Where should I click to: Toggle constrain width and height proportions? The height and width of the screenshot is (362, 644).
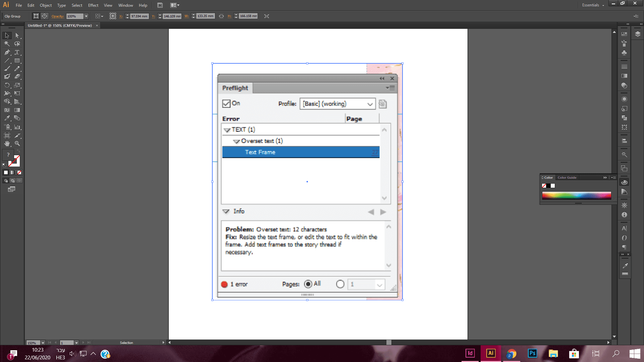pyautogui.click(x=221, y=16)
